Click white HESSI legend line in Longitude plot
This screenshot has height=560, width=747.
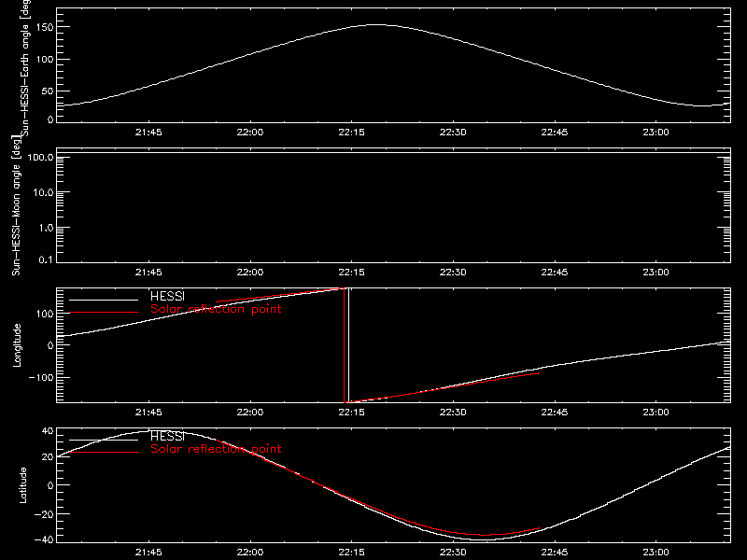pos(104,300)
